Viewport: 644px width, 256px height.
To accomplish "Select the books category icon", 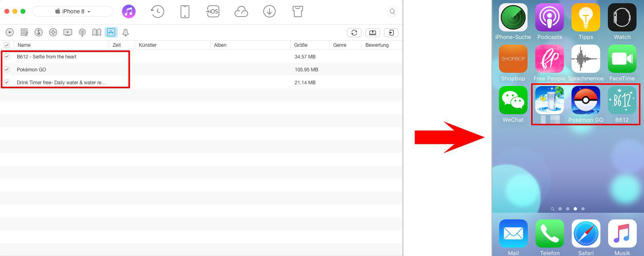I will pyautogui.click(x=97, y=32).
